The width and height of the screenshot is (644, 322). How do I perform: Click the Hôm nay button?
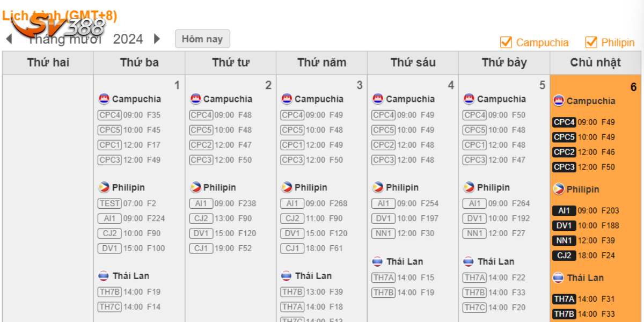pyautogui.click(x=202, y=39)
